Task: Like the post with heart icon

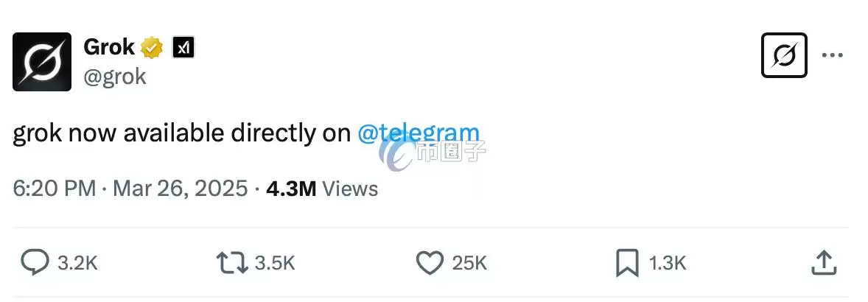Action: 430,262
